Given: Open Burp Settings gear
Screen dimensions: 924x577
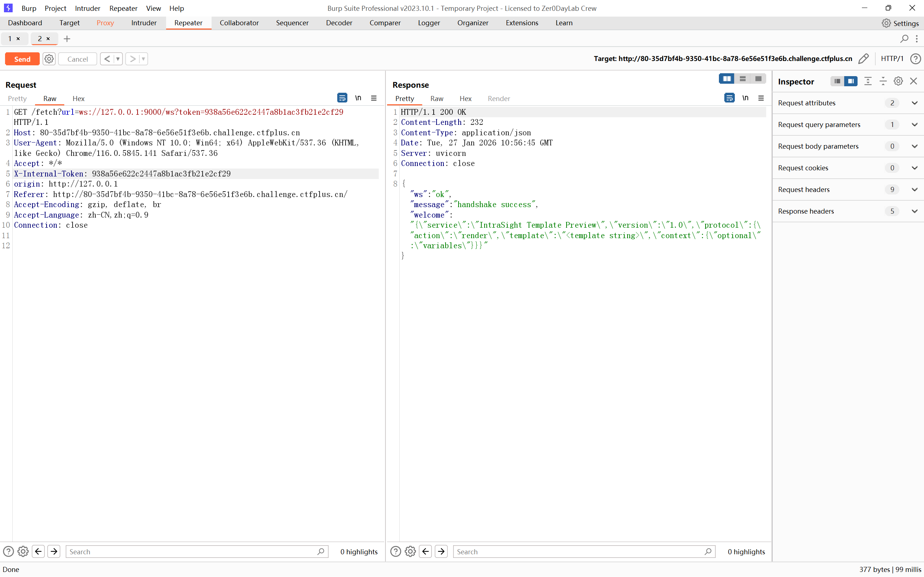Looking at the screenshot, I should tap(886, 23).
